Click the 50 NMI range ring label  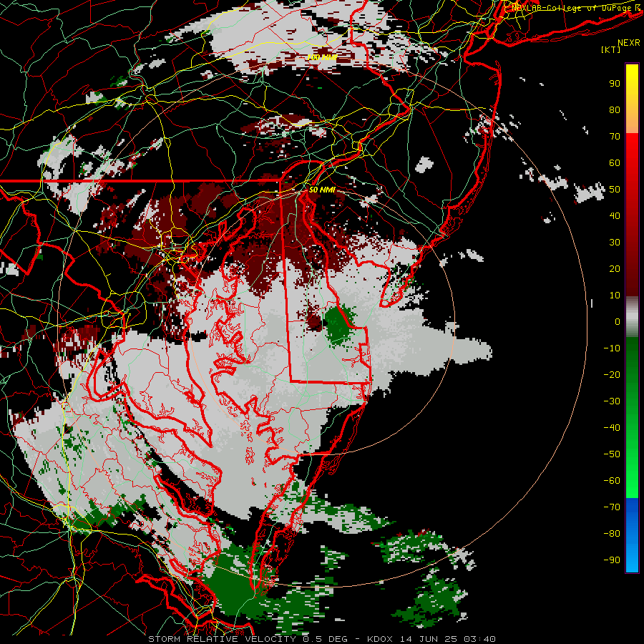(322, 190)
